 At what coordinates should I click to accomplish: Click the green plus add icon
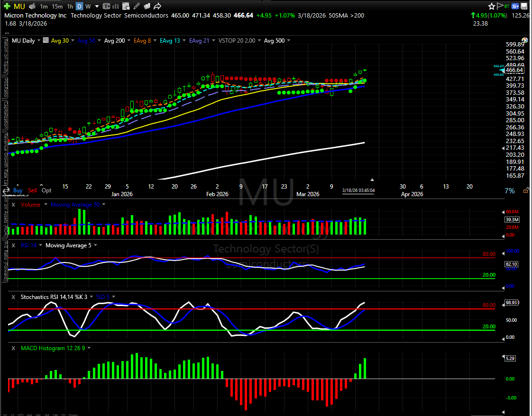pos(7,7)
